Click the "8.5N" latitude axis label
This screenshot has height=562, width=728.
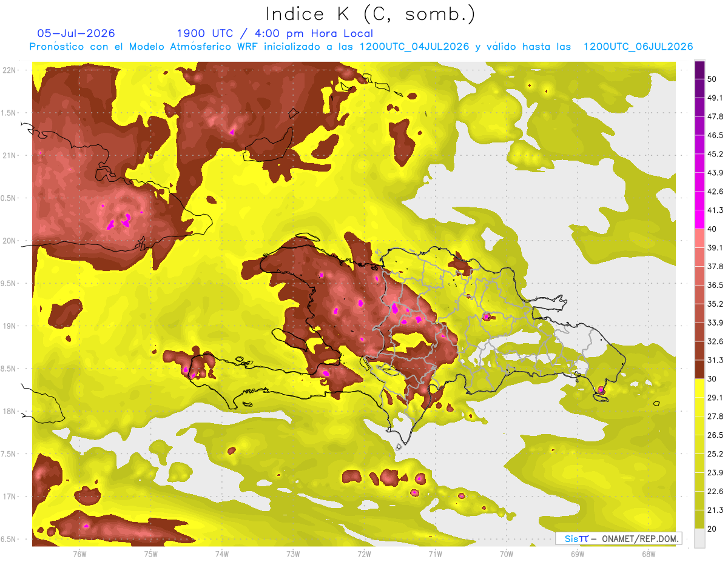pos(9,369)
